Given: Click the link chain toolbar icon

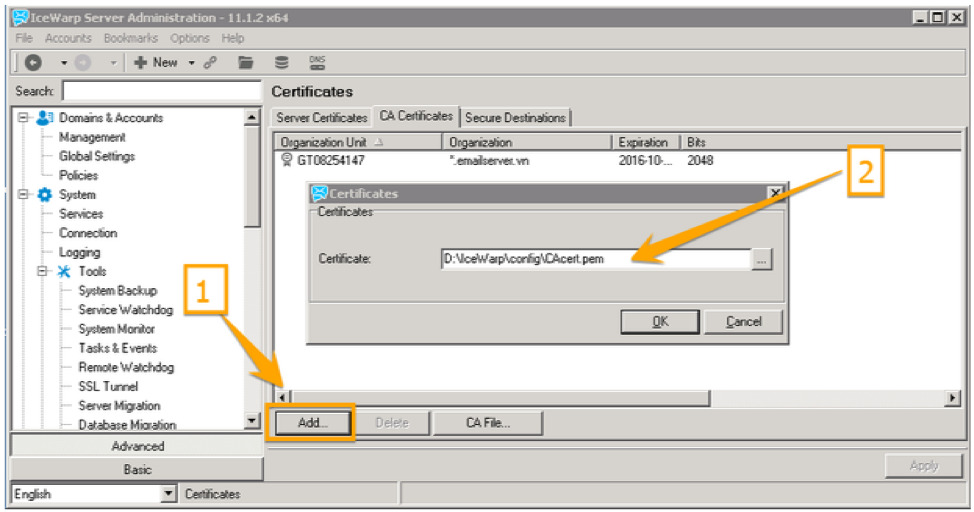Looking at the screenshot, I should pyautogui.click(x=211, y=62).
